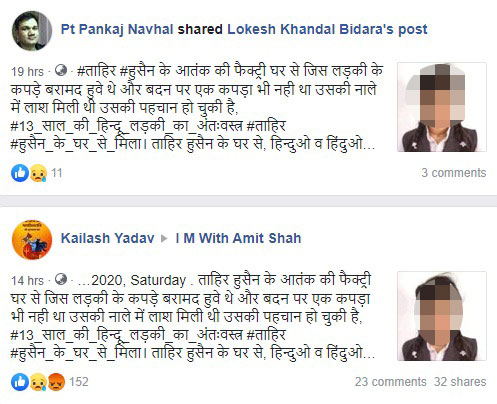Open Pt Pankaj Navhal profile link

[x=117, y=29]
